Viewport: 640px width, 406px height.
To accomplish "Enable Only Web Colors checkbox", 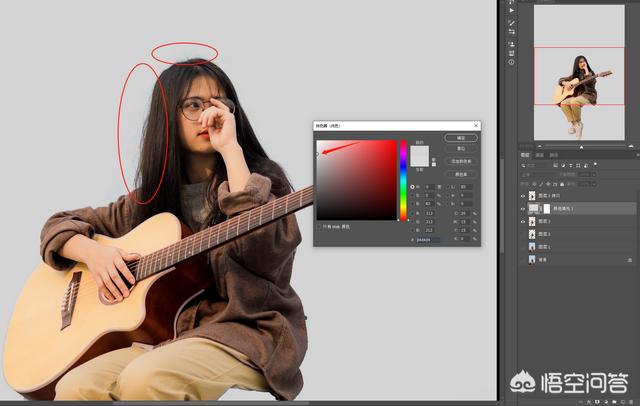I will click(x=319, y=226).
